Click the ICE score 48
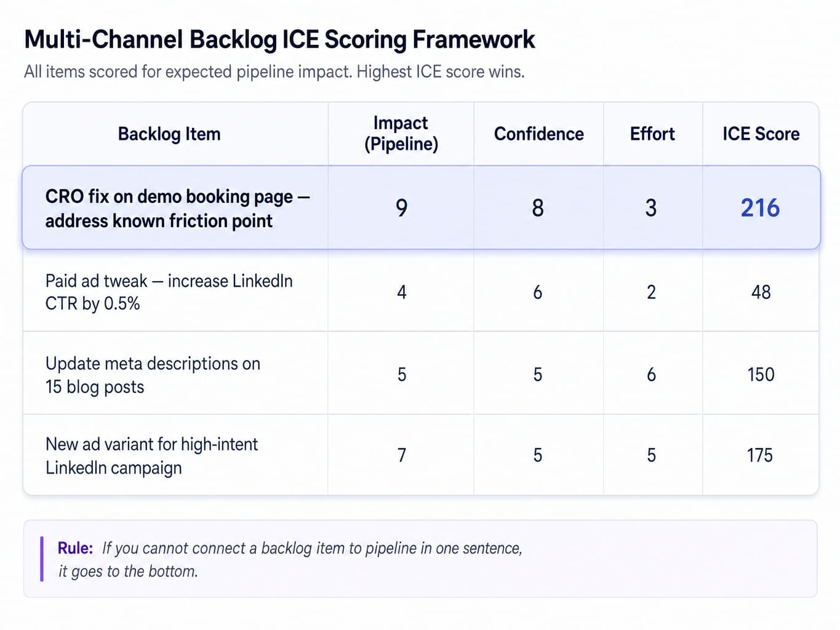The height and width of the screenshot is (630, 840). click(761, 292)
